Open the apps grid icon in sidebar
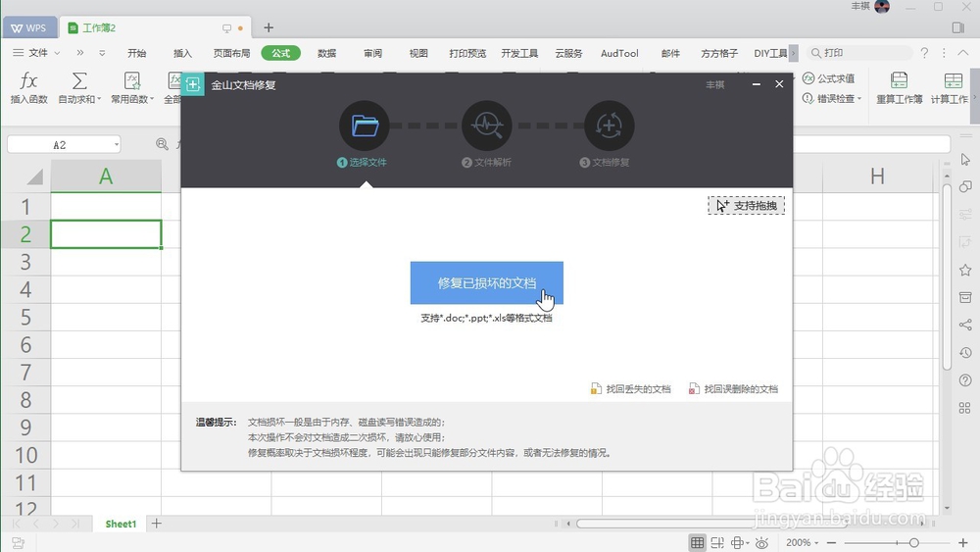Image resolution: width=980 pixels, height=552 pixels. pos(965,408)
